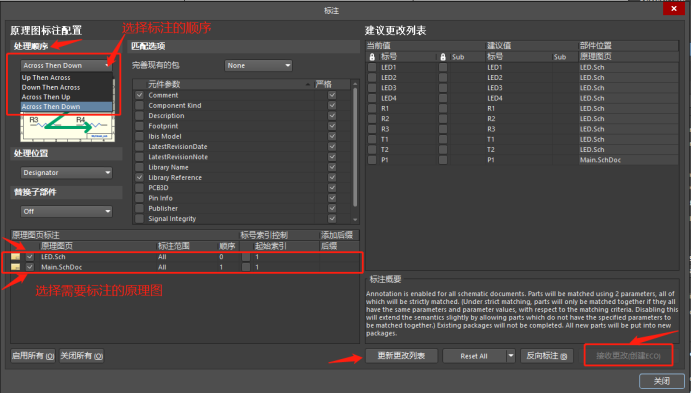Click the folder icon beside LED.Sch

click(x=15, y=257)
